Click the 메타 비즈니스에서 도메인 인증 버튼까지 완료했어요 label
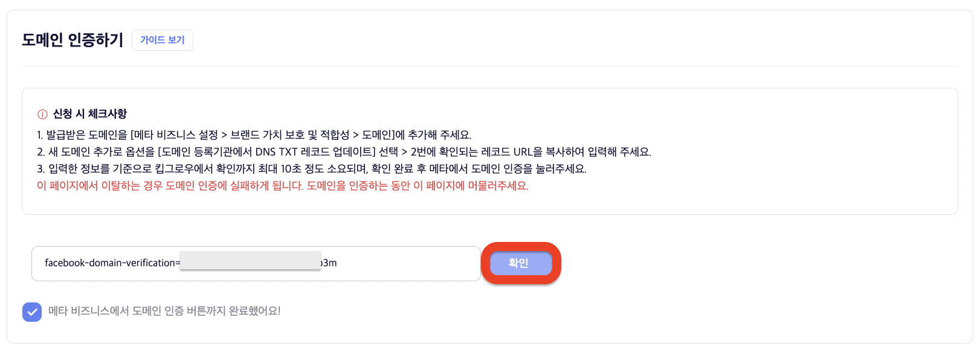 click(164, 311)
